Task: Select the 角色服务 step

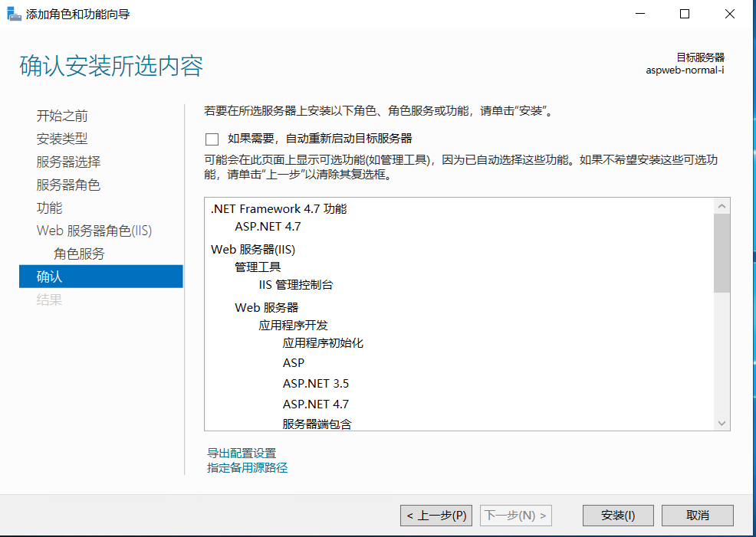Action: click(x=79, y=254)
